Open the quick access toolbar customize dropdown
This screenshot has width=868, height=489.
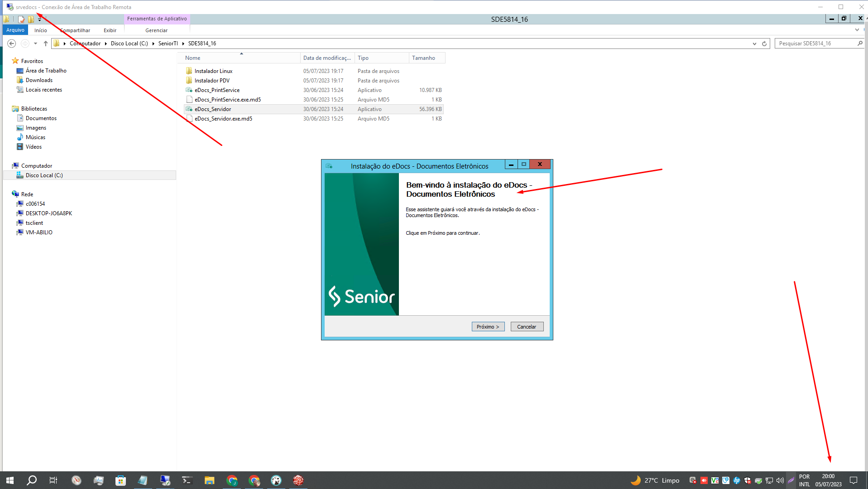(40, 19)
